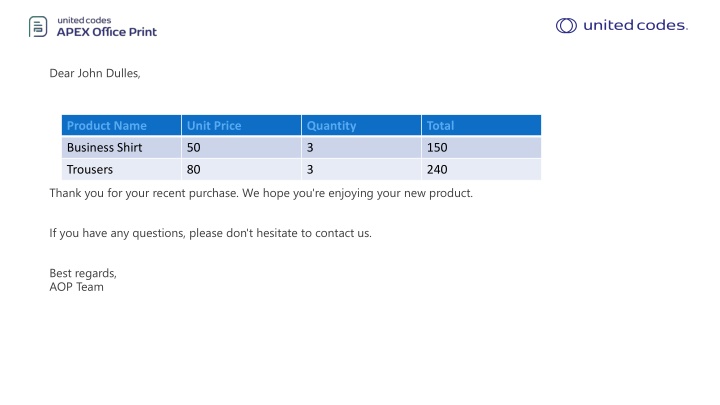Click the APEX Office Print title text

[x=107, y=32]
